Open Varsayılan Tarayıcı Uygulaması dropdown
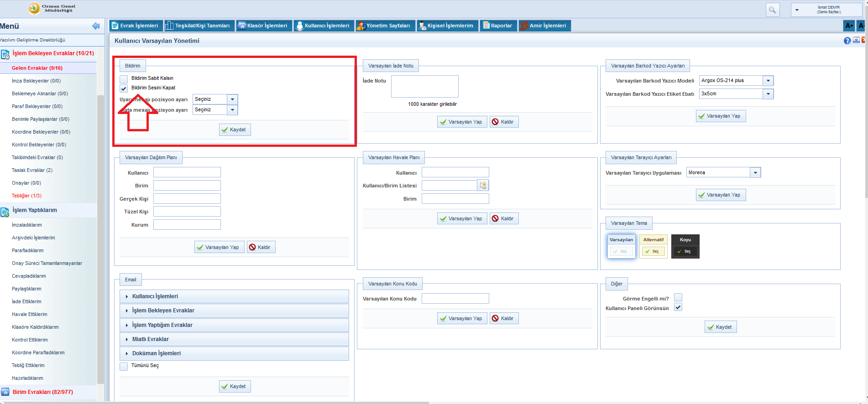 [755, 173]
